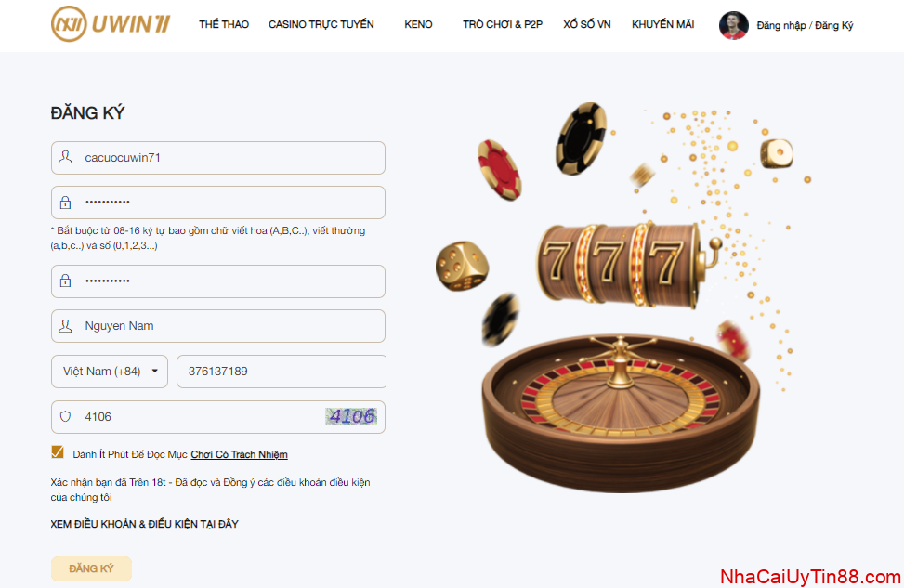Screen dimensions: 904x588
Task: Click the lock icon in confirm password field
Action: 65,281
